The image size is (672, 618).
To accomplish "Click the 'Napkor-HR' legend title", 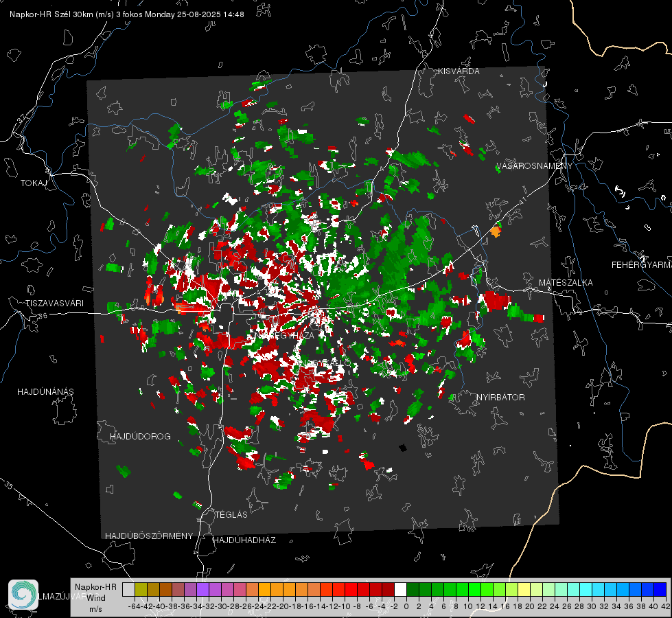I will (x=95, y=586).
